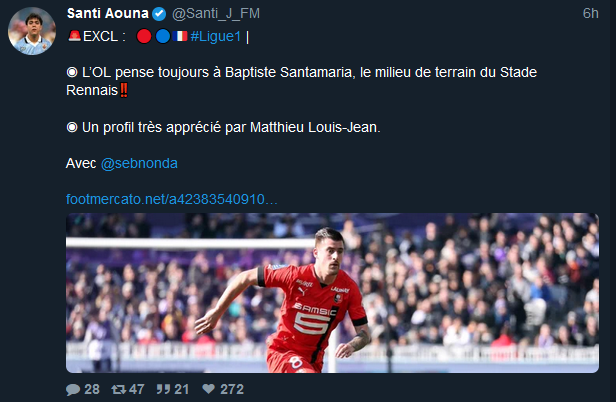The image size is (616, 402).
Task: Open the #Ligue1 hashtag
Action: tap(216, 37)
